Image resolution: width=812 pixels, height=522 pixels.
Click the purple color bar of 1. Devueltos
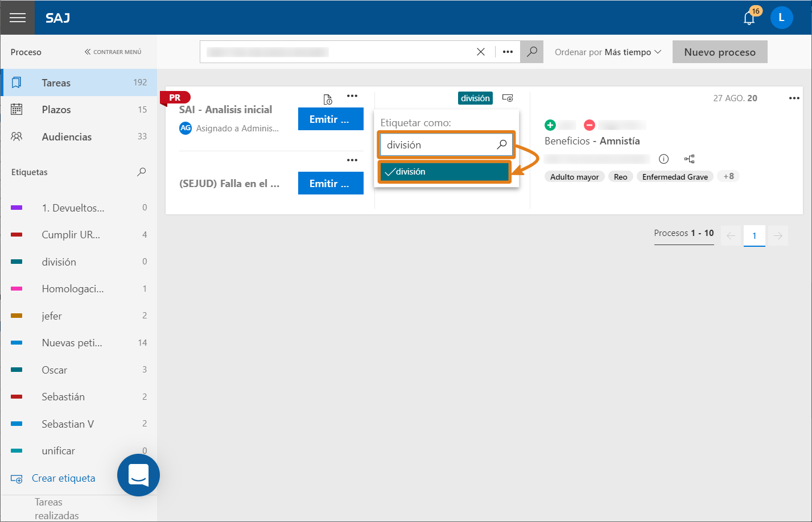17,208
